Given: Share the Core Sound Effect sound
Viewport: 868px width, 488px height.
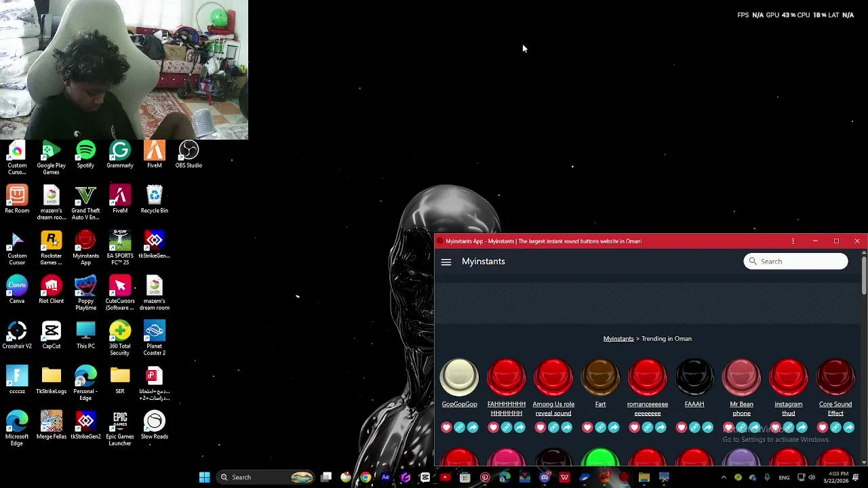Looking at the screenshot, I should [849, 427].
